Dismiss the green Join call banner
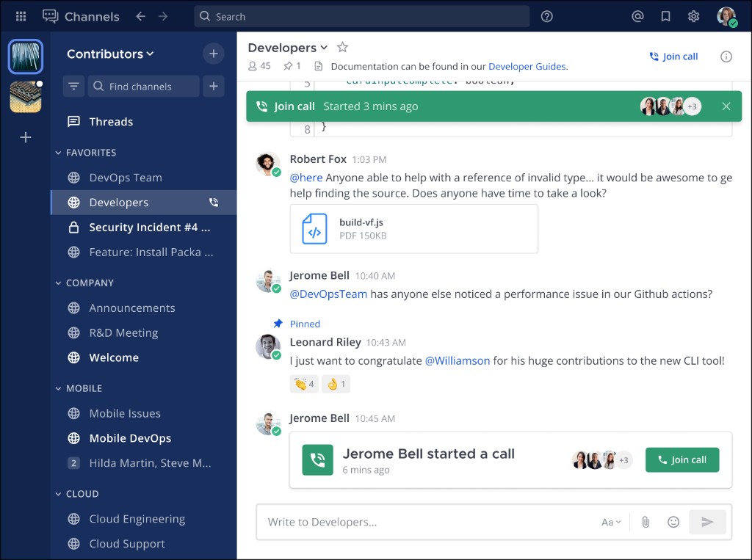 pyautogui.click(x=726, y=106)
